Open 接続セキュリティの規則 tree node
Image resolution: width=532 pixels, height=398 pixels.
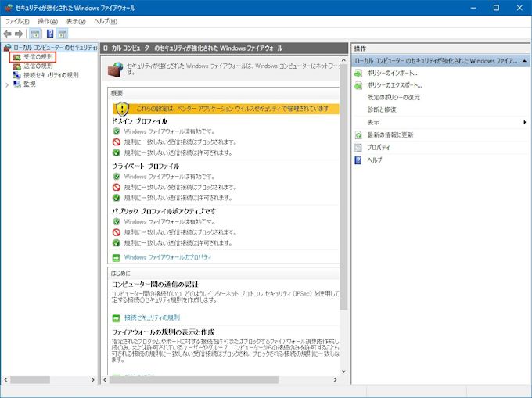tap(51, 75)
